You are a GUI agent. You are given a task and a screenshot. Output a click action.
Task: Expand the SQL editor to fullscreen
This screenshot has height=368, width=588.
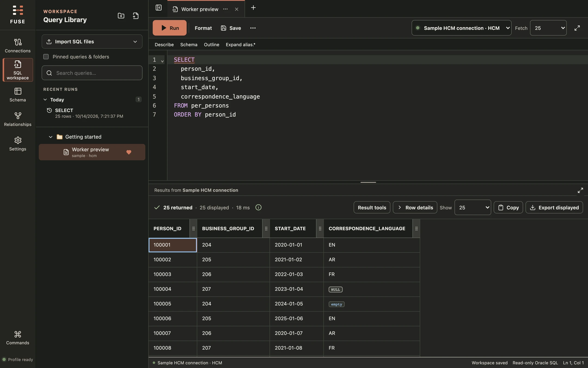click(x=577, y=28)
